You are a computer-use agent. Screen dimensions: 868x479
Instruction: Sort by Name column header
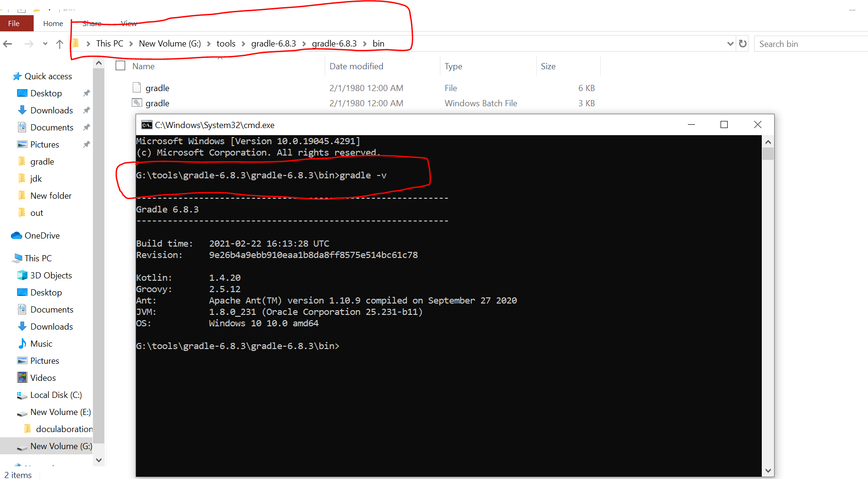click(x=143, y=66)
